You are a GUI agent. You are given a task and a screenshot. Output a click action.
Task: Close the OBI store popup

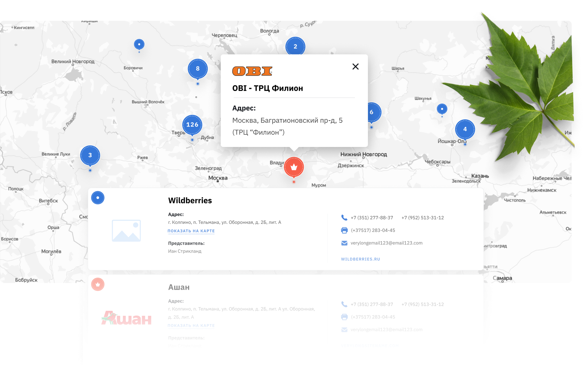coord(355,66)
